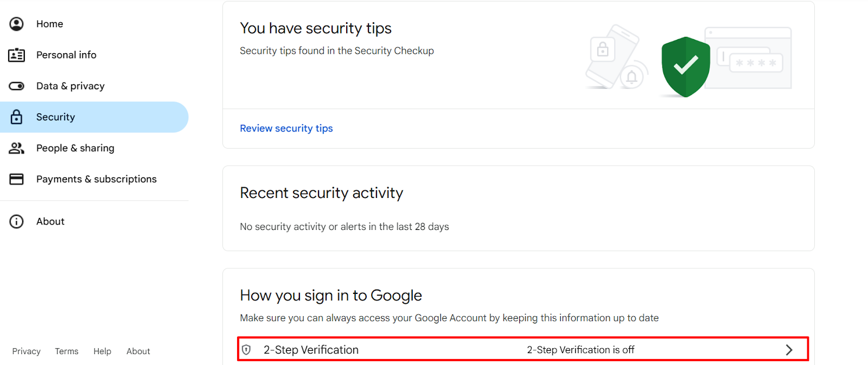The height and width of the screenshot is (365, 868).
Task: Click the Personal info ID card icon
Action: [x=17, y=55]
